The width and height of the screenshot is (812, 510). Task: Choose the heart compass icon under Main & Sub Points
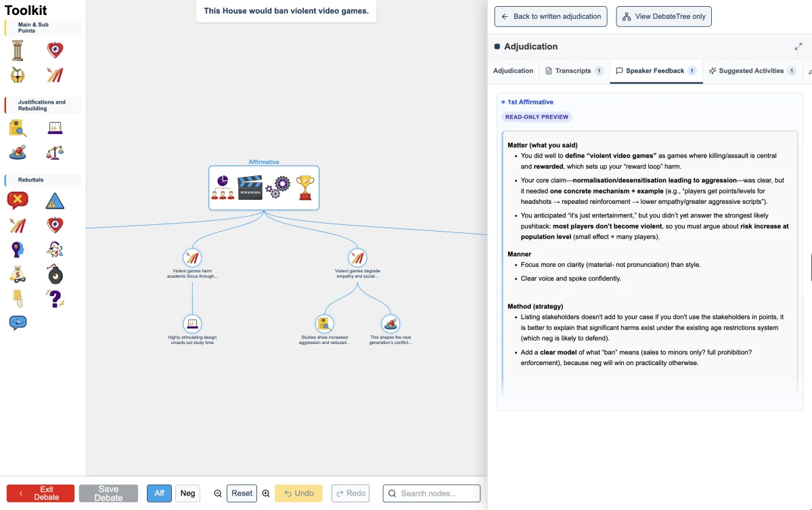coord(55,50)
